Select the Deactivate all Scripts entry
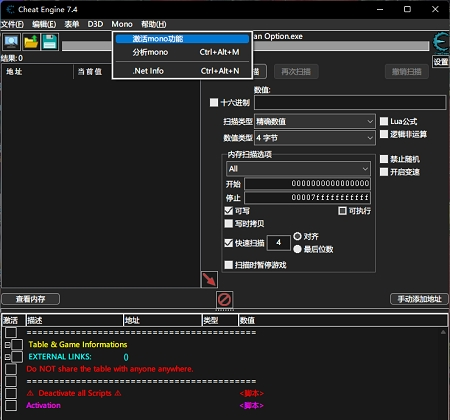This screenshot has width=451, height=420. (74, 393)
